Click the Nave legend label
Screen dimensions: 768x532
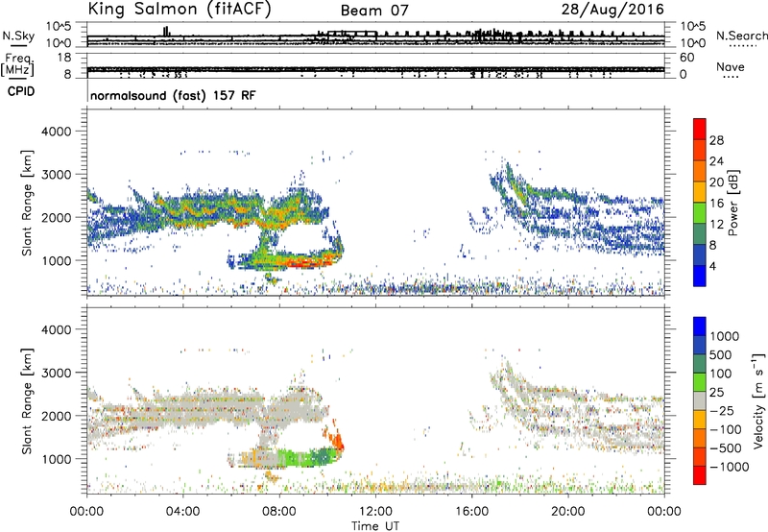pyautogui.click(x=731, y=66)
